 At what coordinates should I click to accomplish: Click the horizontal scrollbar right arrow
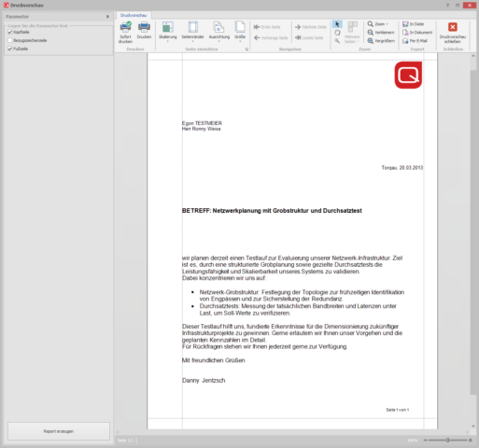point(467,432)
